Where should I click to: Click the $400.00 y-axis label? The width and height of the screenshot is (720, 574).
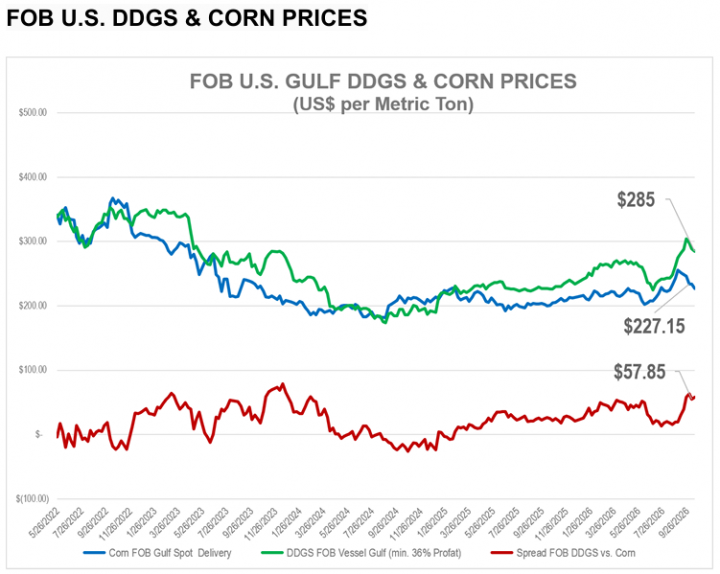pos(33,177)
